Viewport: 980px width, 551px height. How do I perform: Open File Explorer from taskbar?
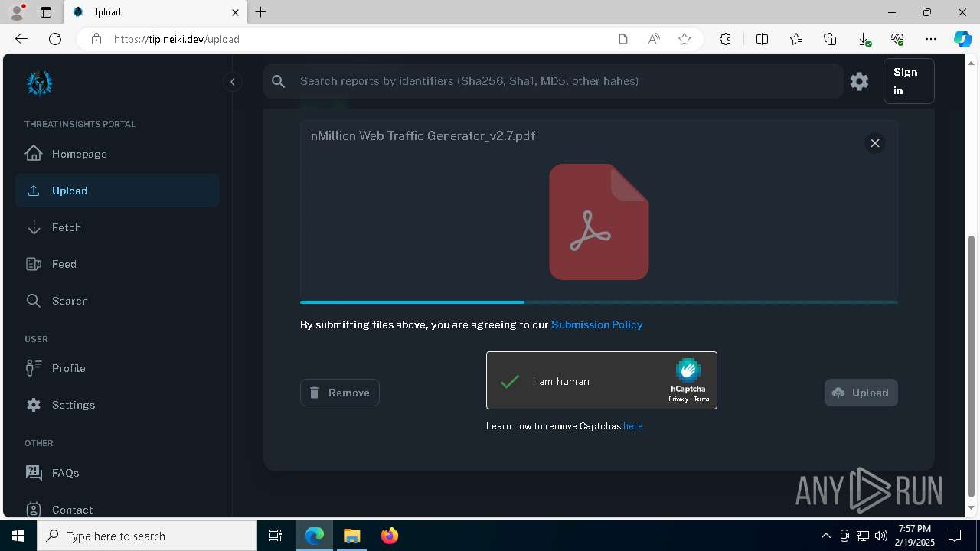click(x=351, y=536)
